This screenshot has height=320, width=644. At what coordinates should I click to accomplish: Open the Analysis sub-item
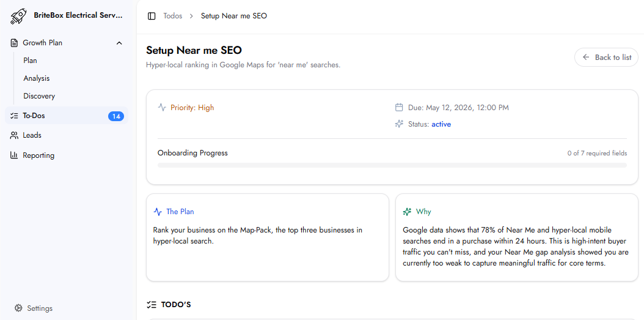click(x=37, y=78)
